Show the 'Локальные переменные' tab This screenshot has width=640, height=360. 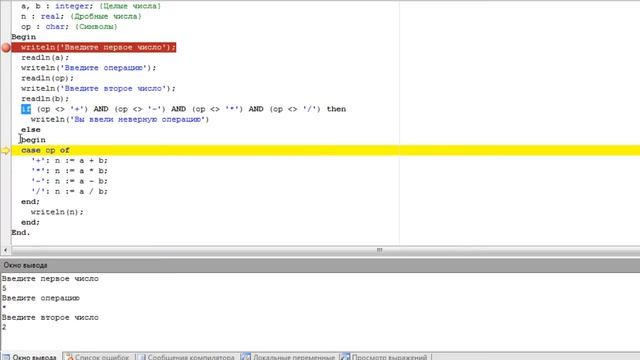[x=289, y=357]
